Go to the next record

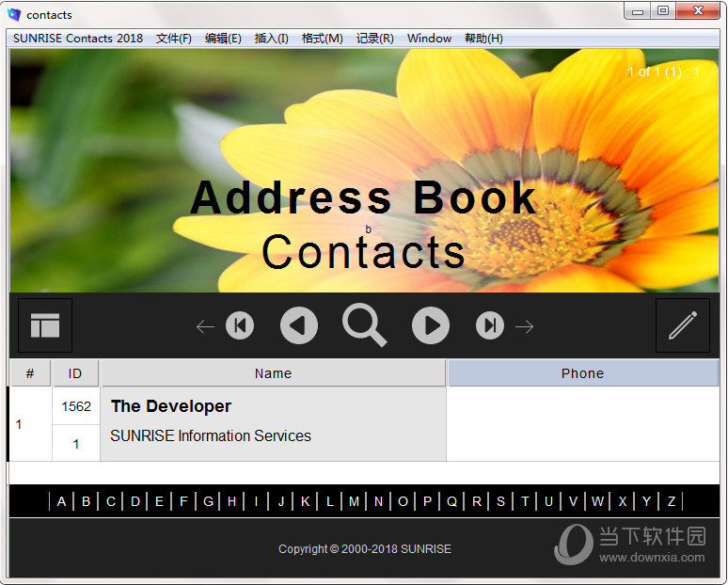point(431,325)
